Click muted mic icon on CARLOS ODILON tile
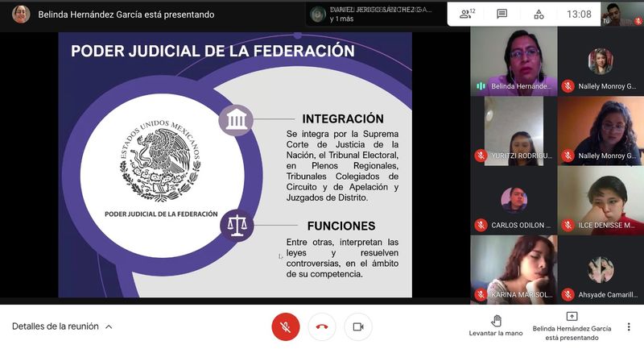 [481, 225]
